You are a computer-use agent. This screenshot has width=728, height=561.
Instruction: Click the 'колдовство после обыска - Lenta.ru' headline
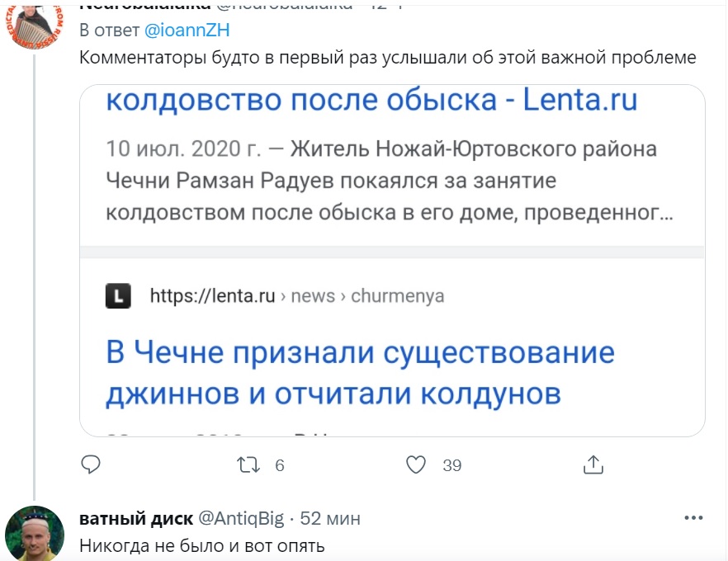[372, 101]
